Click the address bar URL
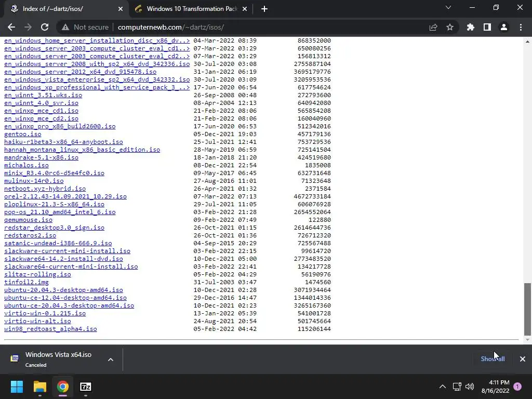This screenshot has width=532, height=399. coord(170,27)
